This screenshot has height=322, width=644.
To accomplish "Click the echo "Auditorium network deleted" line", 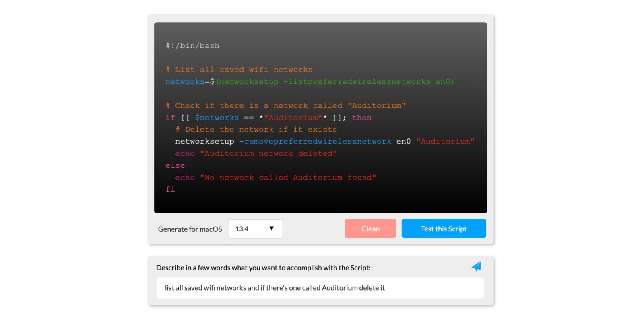I will coord(256,153).
